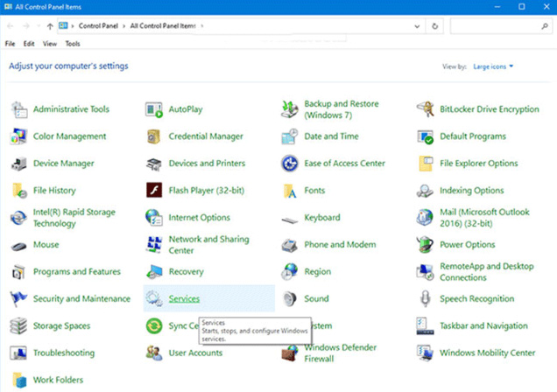The height and width of the screenshot is (392, 557).
Task: Click the Credential Manager safe icon
Action: coord(154,136)
